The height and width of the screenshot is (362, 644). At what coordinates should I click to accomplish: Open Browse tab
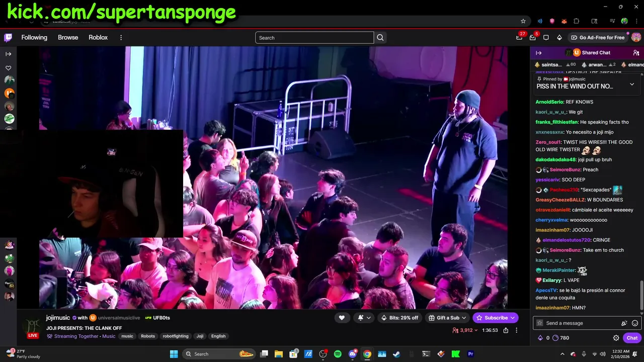pyautogui.click(x=68, y=38)
